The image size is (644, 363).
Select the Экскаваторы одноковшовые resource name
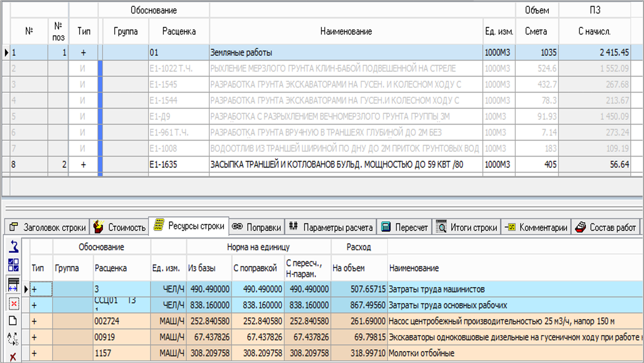coord(515,337)
